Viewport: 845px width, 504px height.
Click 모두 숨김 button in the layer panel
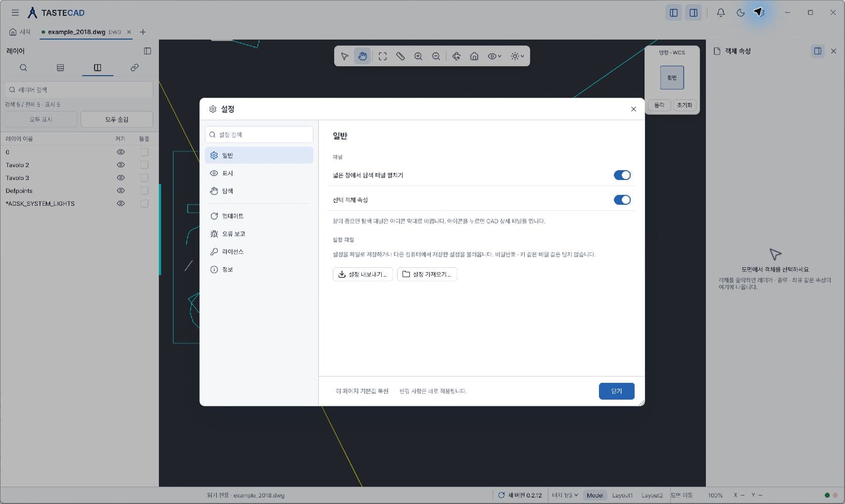click(117, 119)
